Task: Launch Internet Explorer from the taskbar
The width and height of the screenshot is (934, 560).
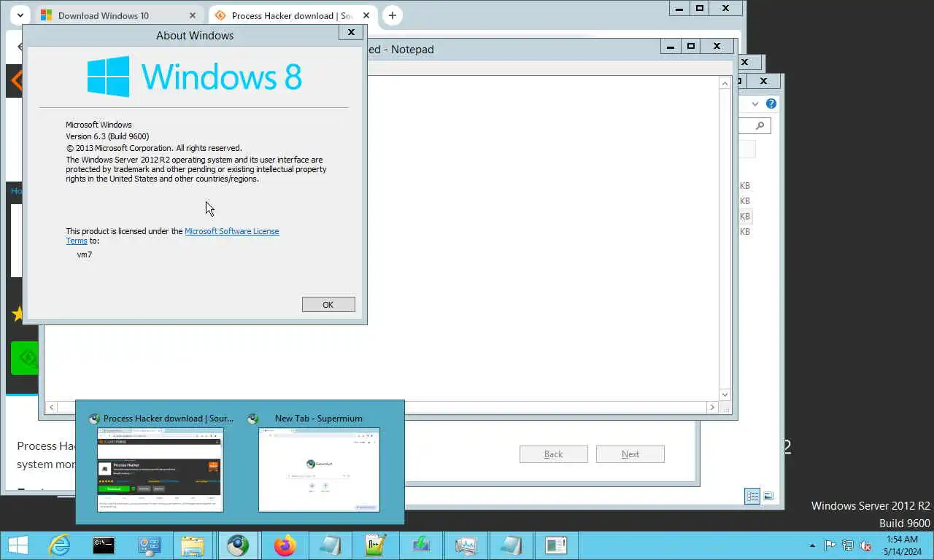Action: [59, 545]
